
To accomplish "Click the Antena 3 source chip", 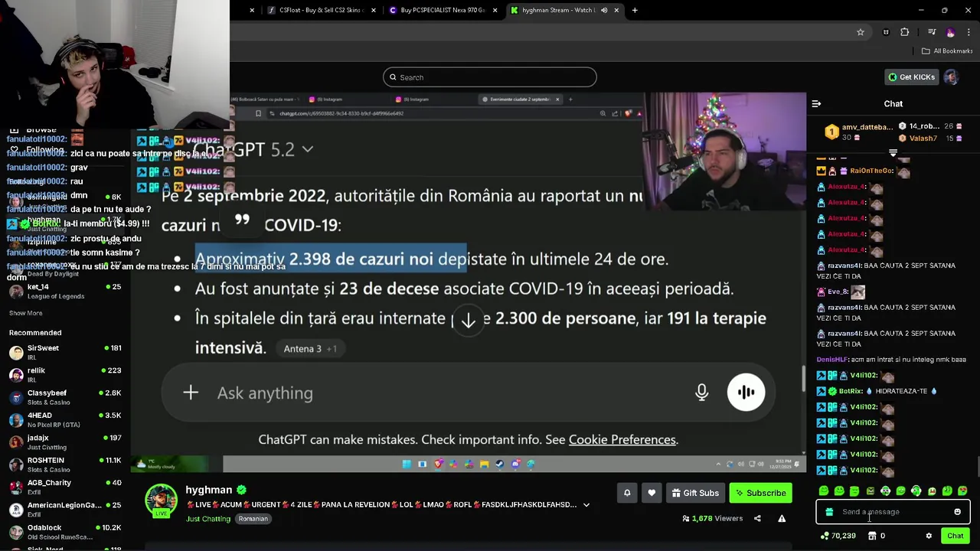I will coord(310,348).
